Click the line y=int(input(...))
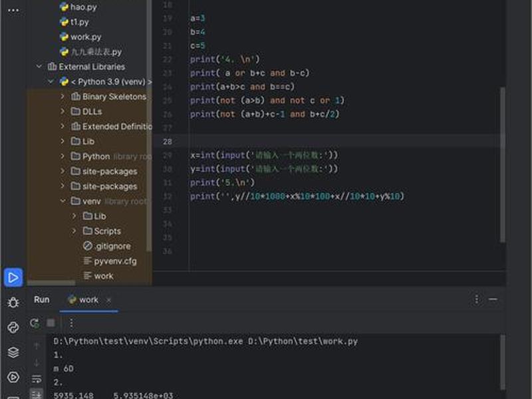This screenshot has width=532, height=399. pos(264,169)
